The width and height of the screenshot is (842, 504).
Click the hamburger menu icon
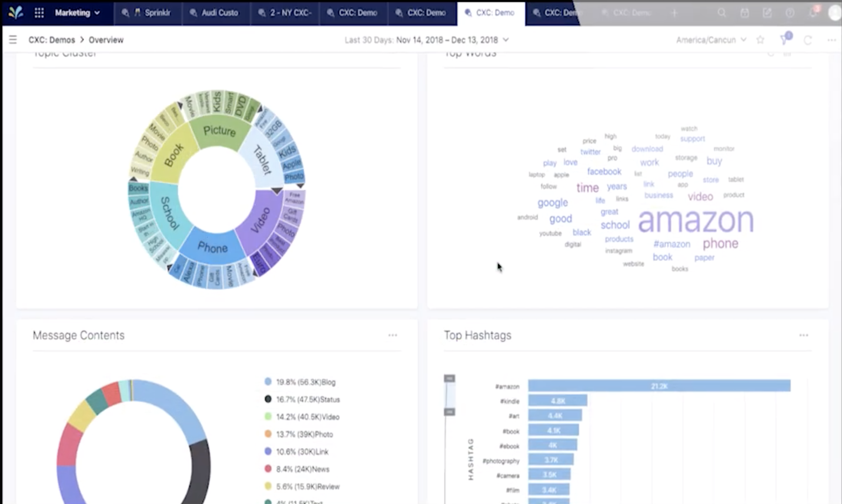coord(12,39)
